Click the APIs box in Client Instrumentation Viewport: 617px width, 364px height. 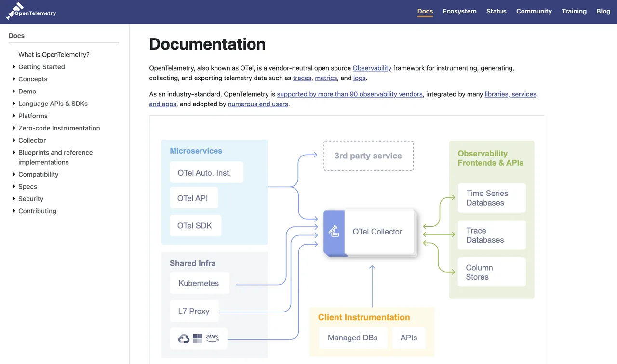click(409, 338)
